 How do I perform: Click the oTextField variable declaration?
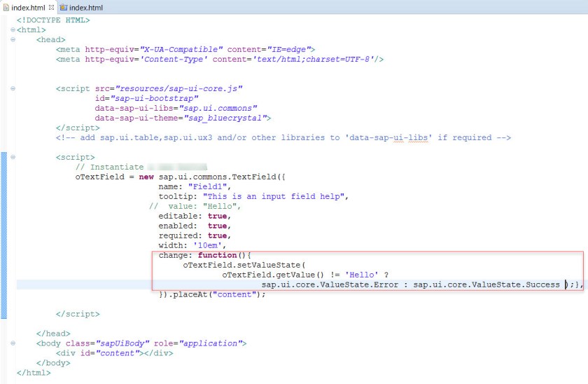[99, 177]
